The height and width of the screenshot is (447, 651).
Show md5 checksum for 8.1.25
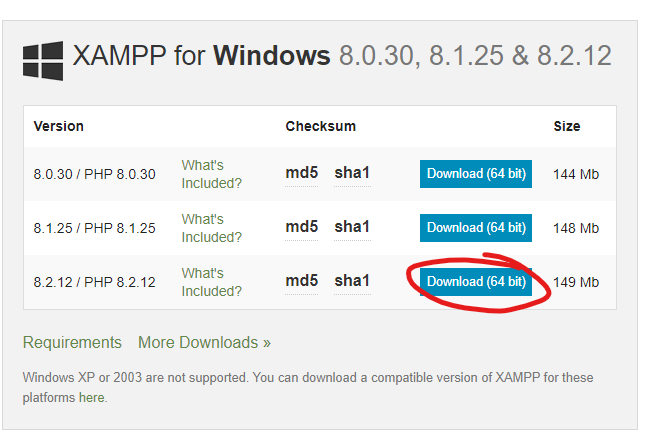tap(301, 227)
